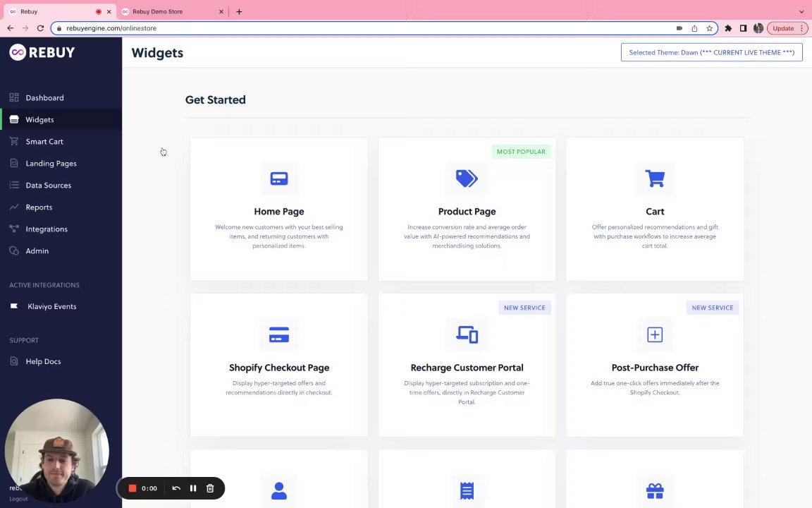Screen dimensions: 812x508
Task: Delete the recording with trash icon
Action: [210, 488]
